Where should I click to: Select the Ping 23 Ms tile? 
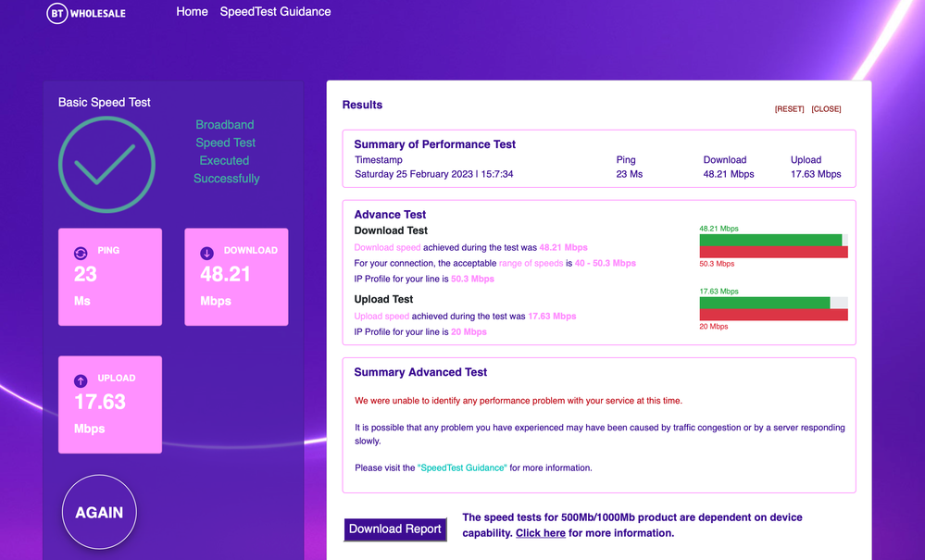tap(110, 277)
